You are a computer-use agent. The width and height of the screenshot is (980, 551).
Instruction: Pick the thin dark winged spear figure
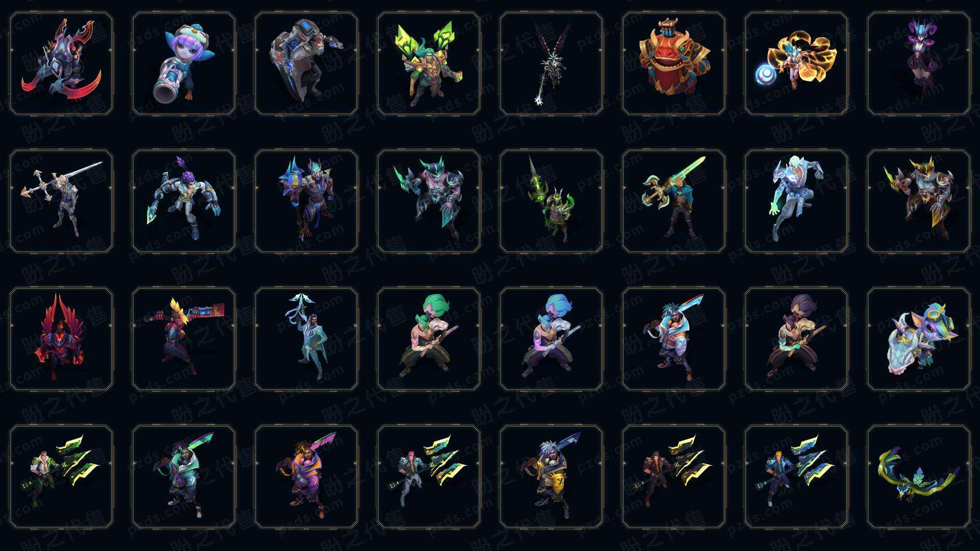[x=551, y=64]
